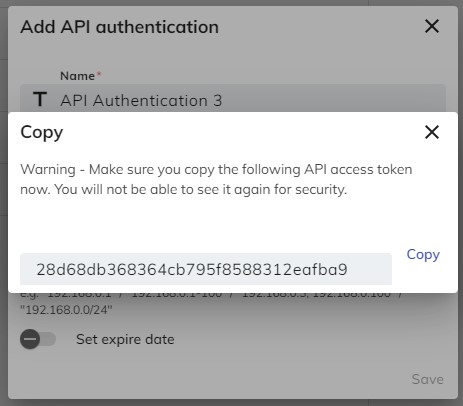
Task: Click the minus icon on expire toggle knob
Action: [30, 340]
